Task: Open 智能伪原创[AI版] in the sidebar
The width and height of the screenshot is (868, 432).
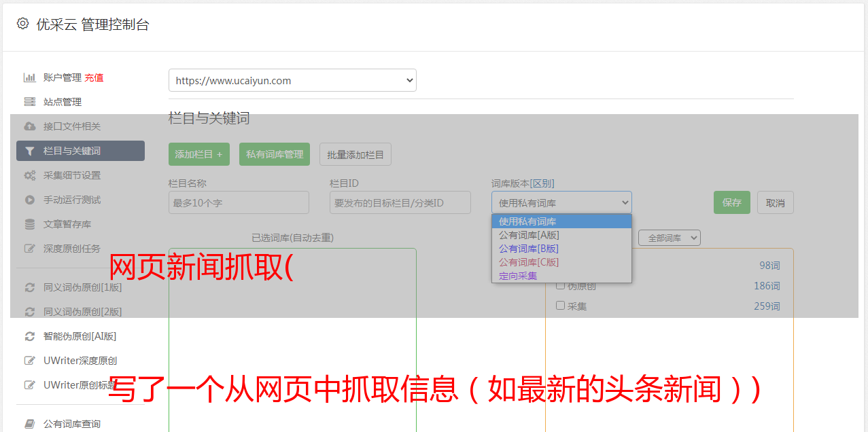Action: click(x=80, y=336)
